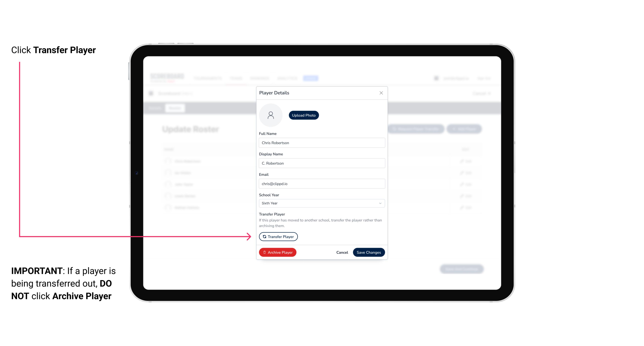Click the active blue highlighted nav tab
The height and width of the screenshot is (346, 644).
311,78
